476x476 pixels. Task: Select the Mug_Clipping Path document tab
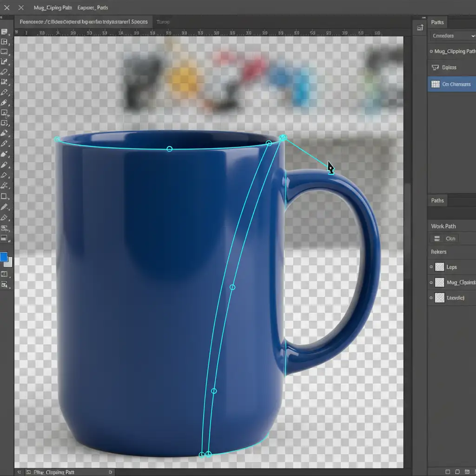[52, 8]
